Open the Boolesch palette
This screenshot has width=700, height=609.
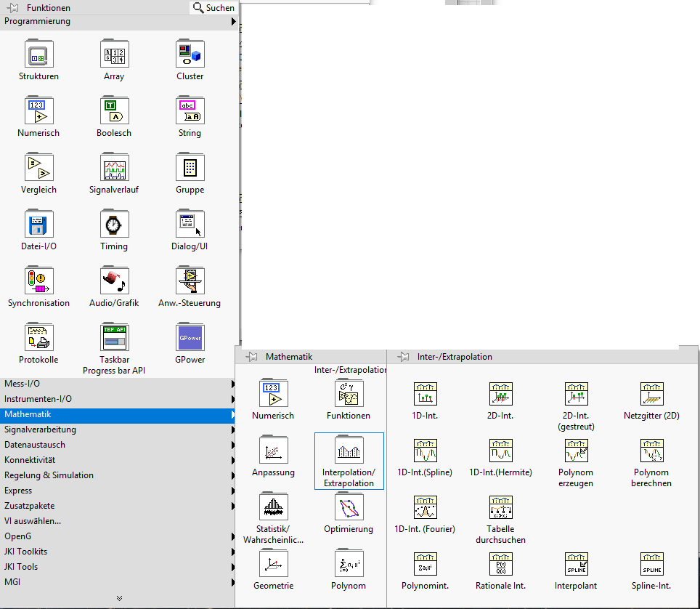pyautogui.click(x=114, y=110)
